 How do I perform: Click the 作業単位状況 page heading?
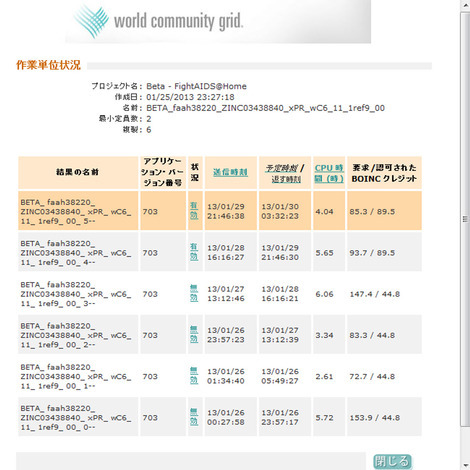49,65
